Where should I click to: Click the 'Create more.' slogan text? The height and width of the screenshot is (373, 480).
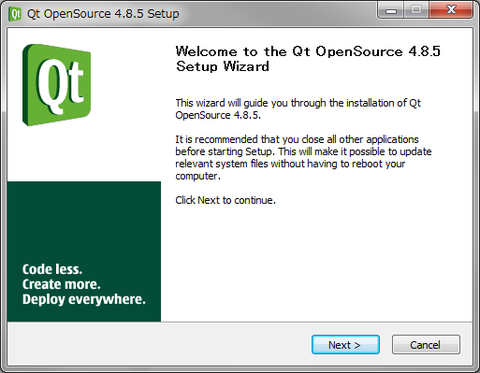[x=61, y=284]
